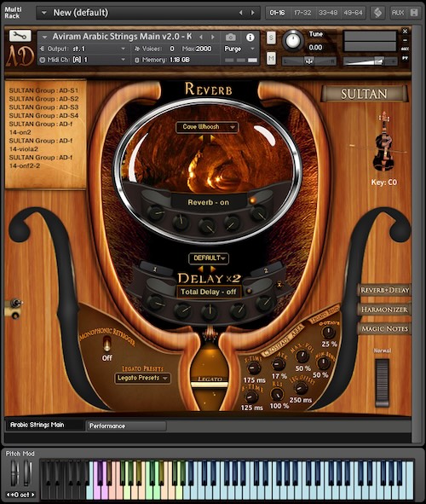Click the KSP script icon in Multi Rack header

pos(377,13)
